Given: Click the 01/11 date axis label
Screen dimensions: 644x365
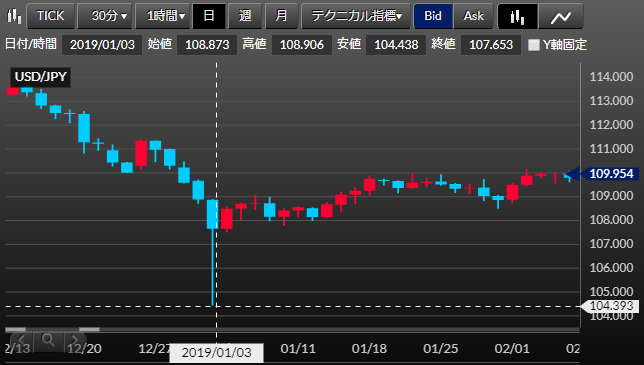Looking at the screenshot, I should [298, 349].
